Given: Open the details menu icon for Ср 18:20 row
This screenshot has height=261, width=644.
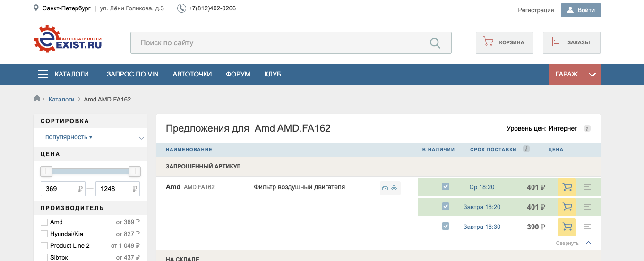Looking at the screenshot, I should click(x=587, y=187).
